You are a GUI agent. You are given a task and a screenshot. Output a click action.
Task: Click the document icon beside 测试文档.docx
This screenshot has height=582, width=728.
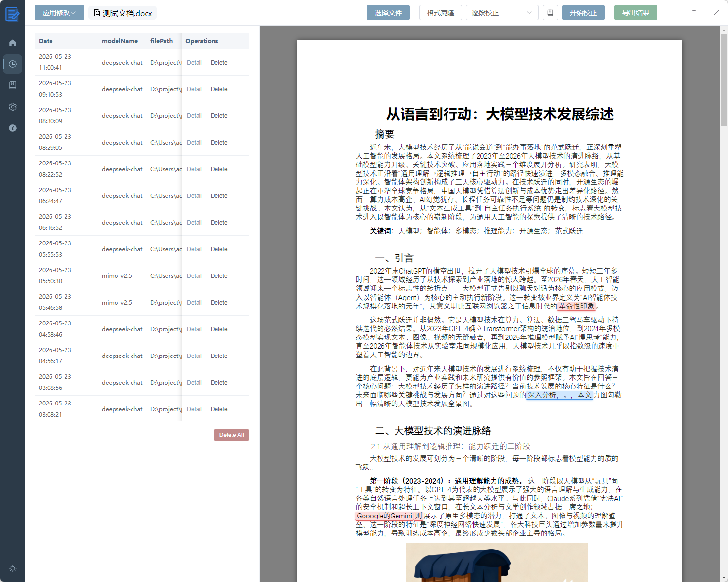click(x=97, y=13)
